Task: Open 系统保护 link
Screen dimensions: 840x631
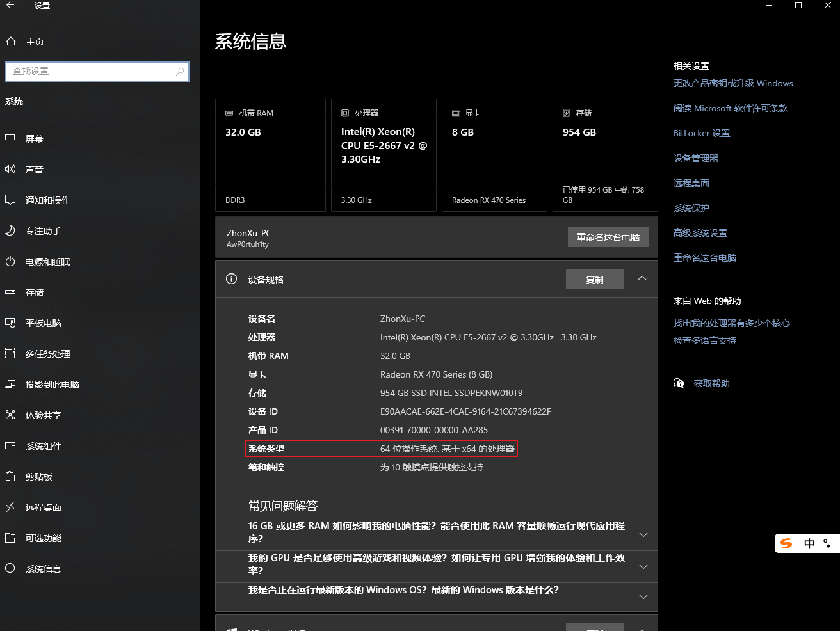Action: tap(691, 208)
